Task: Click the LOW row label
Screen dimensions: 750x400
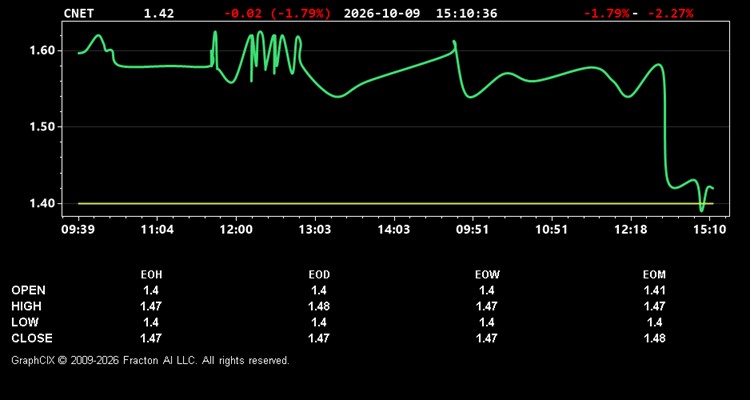Action: (x=25, y=322)
